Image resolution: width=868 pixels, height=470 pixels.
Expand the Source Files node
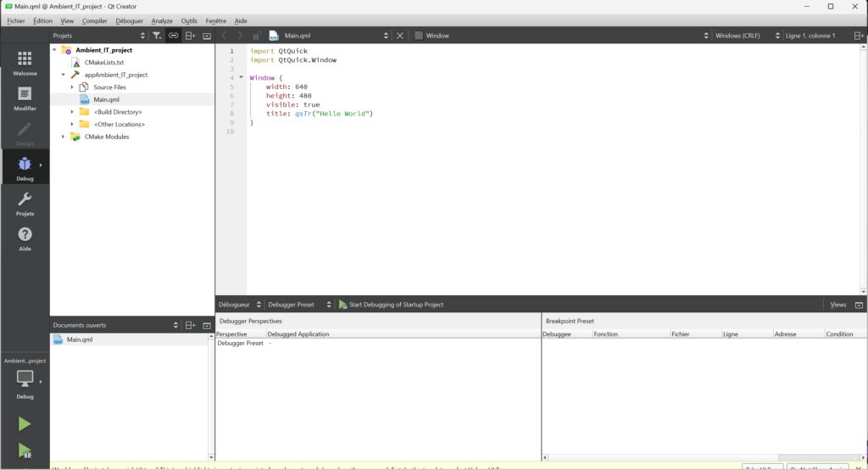(x=72, y=87)
